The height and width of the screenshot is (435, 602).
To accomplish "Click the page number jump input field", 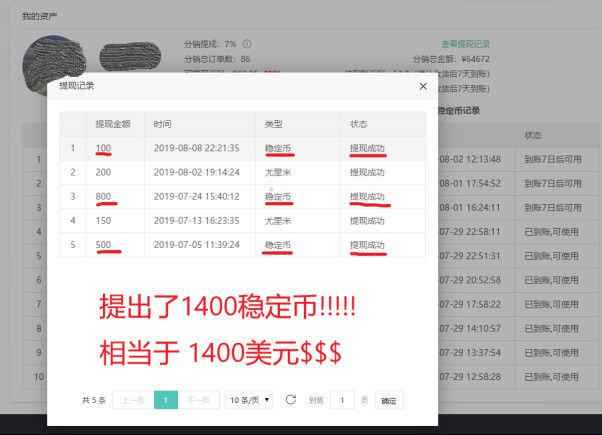I will tap(342, 400).
